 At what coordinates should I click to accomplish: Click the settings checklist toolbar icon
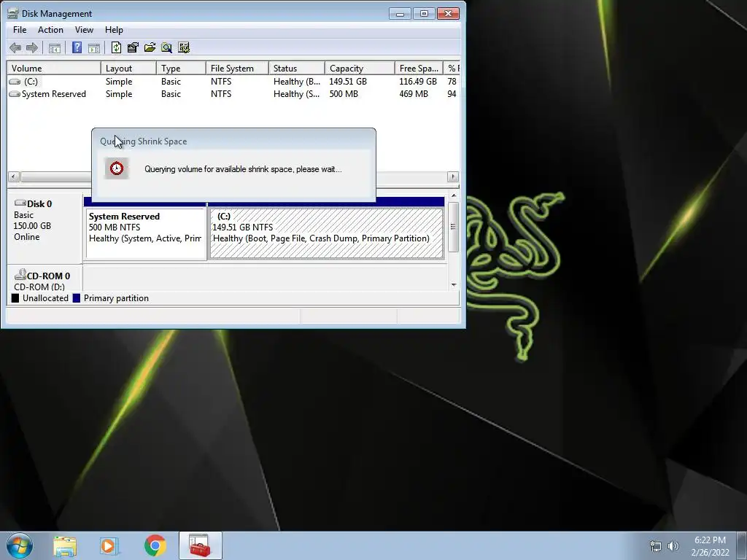(184, 47)
